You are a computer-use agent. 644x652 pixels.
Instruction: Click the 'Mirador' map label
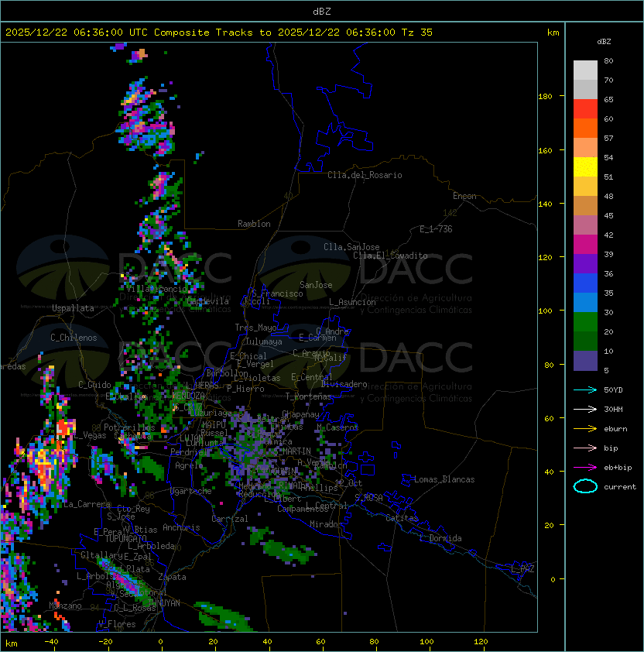(326, 524)
